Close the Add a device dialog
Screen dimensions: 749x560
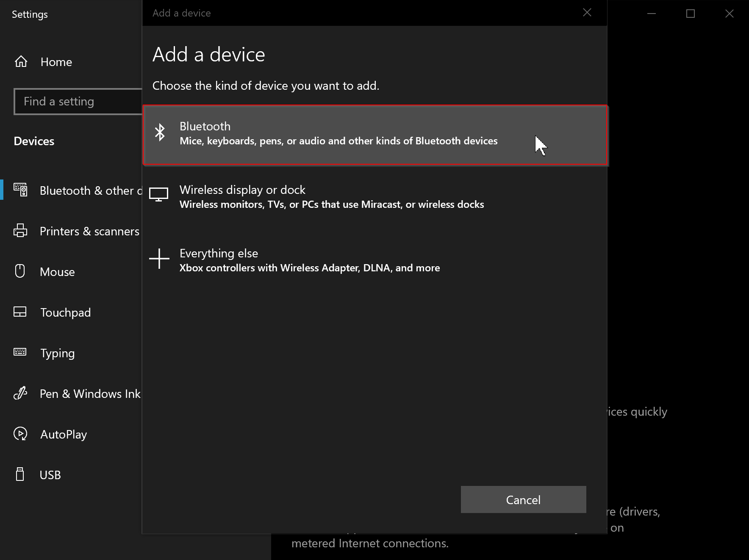point(587,13)
